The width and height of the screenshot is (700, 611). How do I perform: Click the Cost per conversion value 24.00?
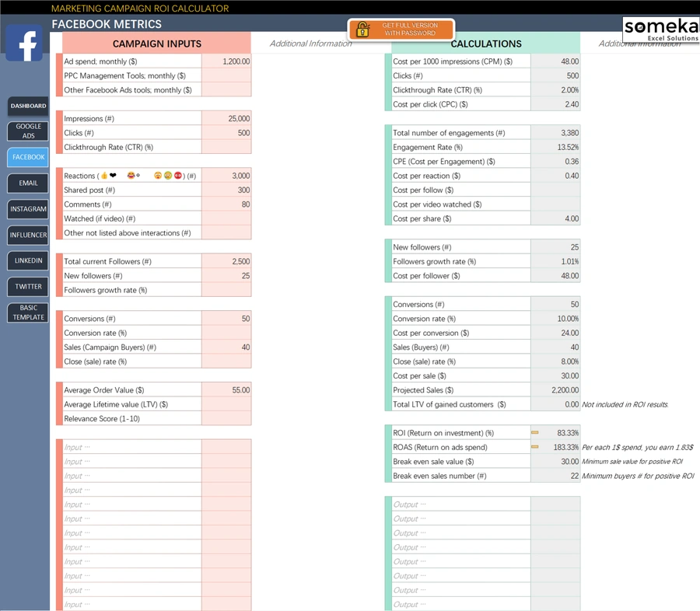click(555, 333)
